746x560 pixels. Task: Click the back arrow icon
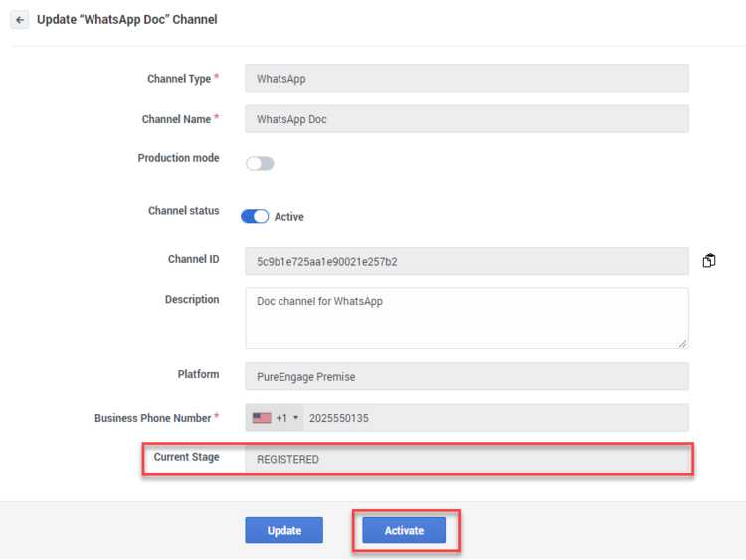(20, 20)
